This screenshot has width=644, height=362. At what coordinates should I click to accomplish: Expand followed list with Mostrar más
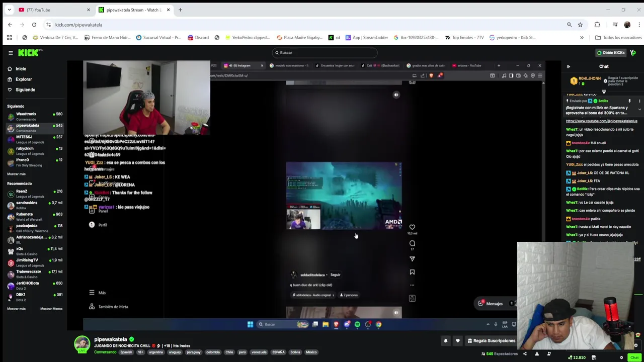coord(16,174)
